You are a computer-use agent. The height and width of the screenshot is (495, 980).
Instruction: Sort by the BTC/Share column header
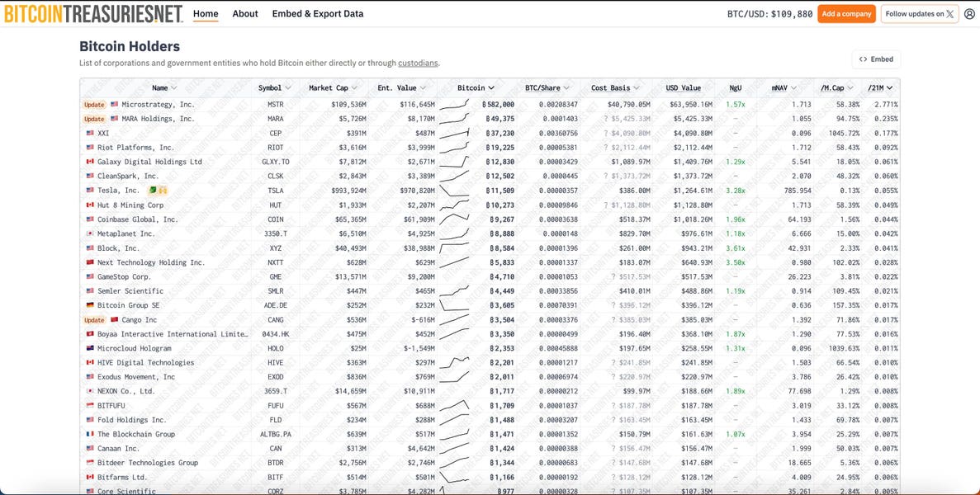tap(547, 88)
